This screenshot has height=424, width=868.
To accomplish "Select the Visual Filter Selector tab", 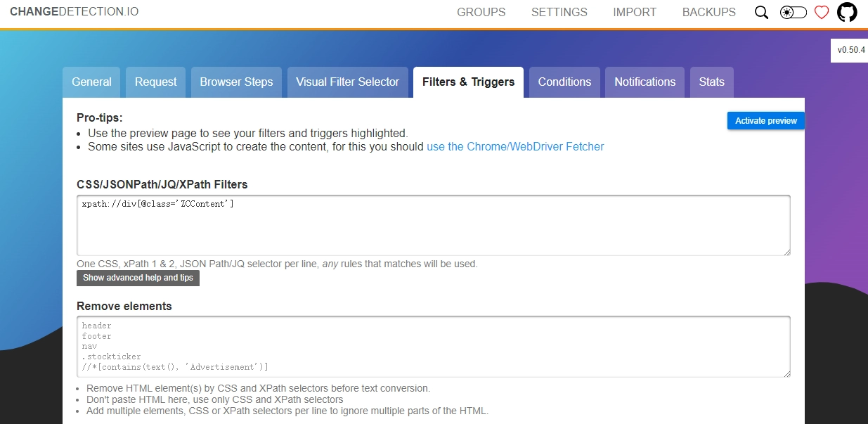I will (x=347, y=82).
